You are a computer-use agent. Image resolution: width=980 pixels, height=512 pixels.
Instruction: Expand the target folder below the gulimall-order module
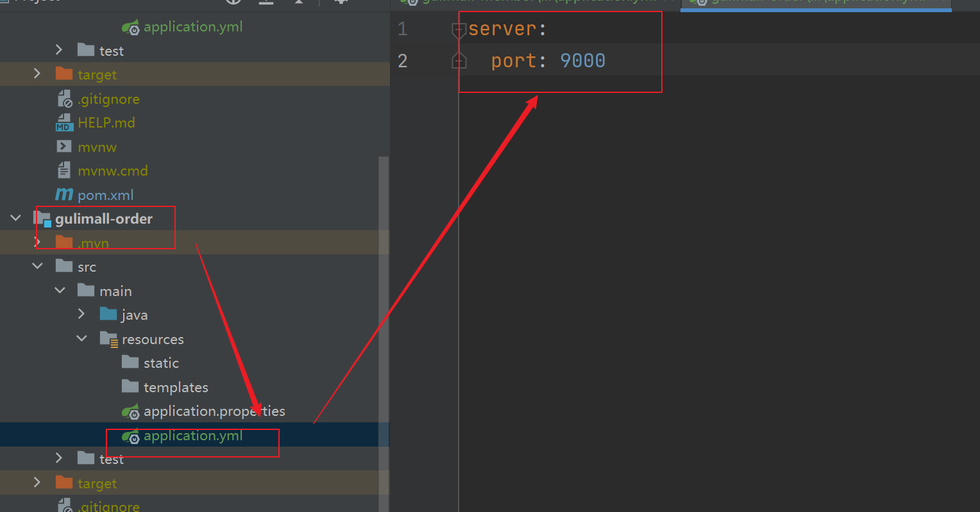pyautogui.click(x=37, y=483)
